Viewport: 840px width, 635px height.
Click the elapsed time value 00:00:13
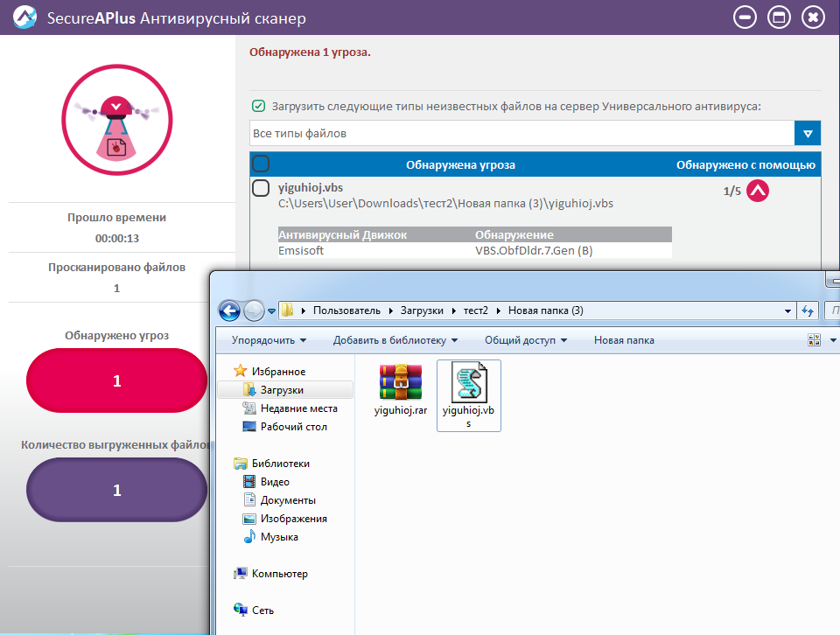pyautogui.click(x=116, y=238)
